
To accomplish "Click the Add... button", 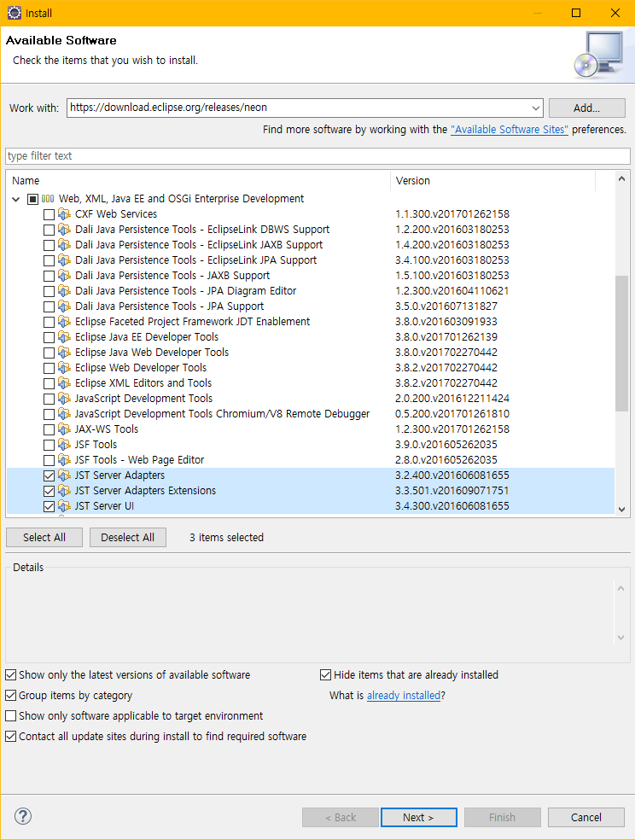I will pyautogui.click(x=587, y=108).
